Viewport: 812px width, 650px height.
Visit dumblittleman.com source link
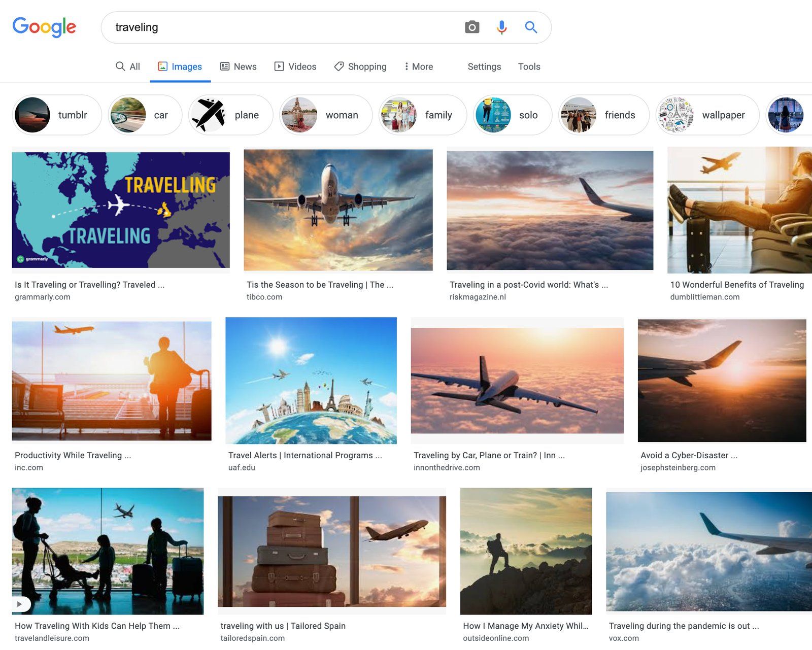pyautogui.click(x=705, y=297)
